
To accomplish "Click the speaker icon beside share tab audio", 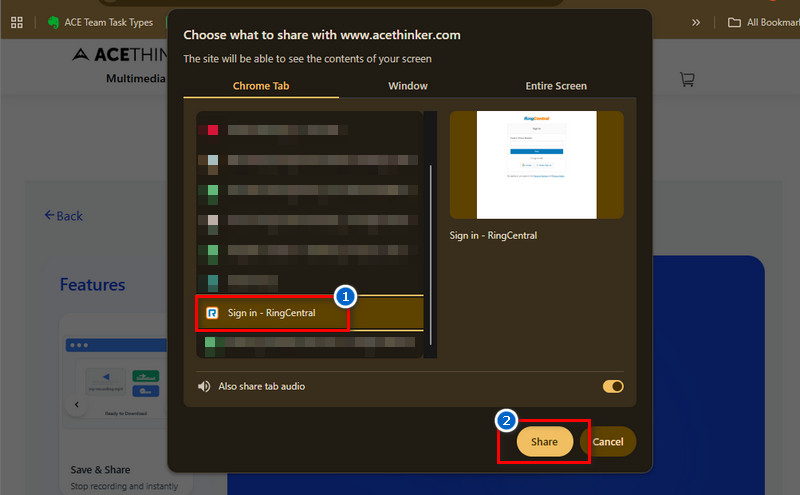I will 204,386.
